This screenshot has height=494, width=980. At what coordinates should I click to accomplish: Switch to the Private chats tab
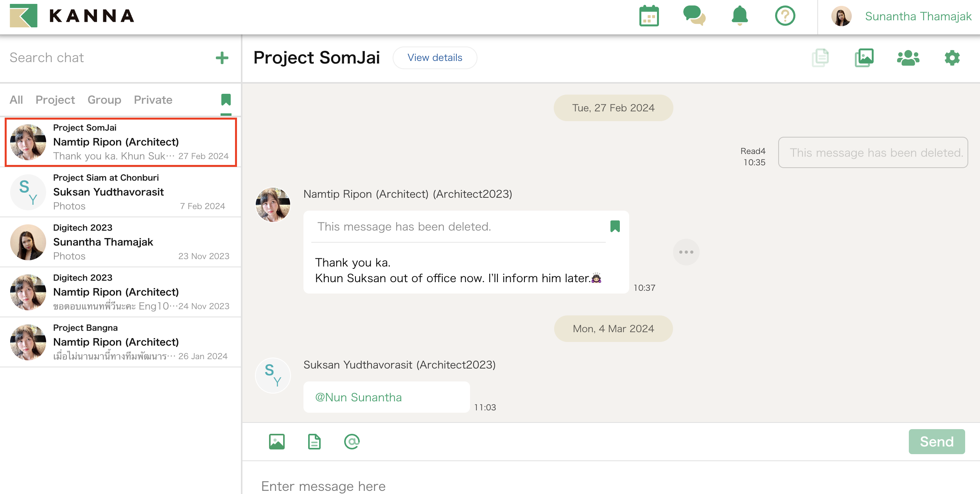click(153, 100)
